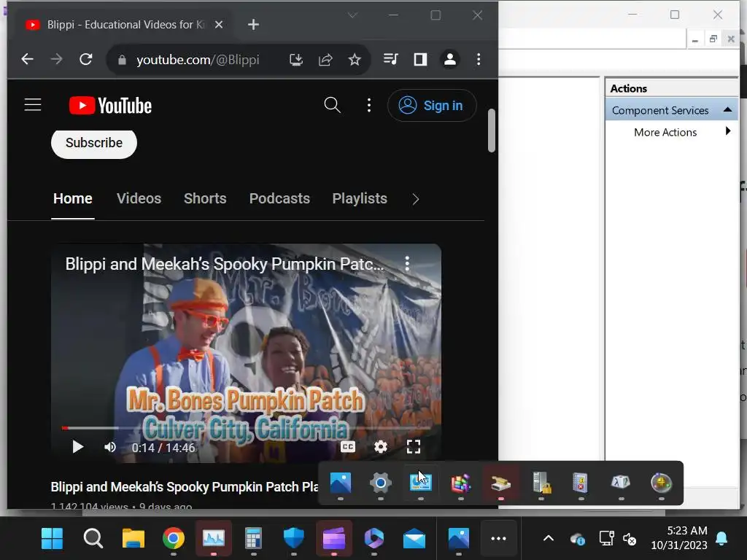Image resolution: width=747 pixels, height=560 pixels.
Task: Toggle fullscreen on the video
Action: (414, 447)
